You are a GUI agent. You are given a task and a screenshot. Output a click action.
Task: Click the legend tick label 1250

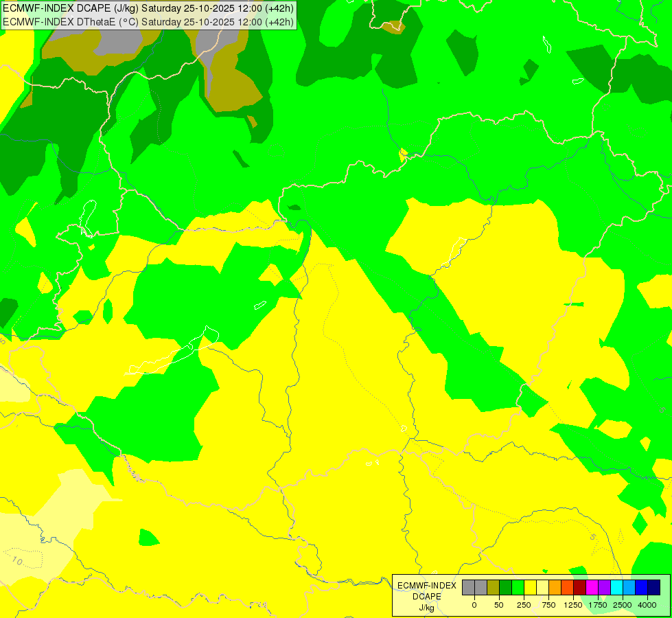(573, 605)
